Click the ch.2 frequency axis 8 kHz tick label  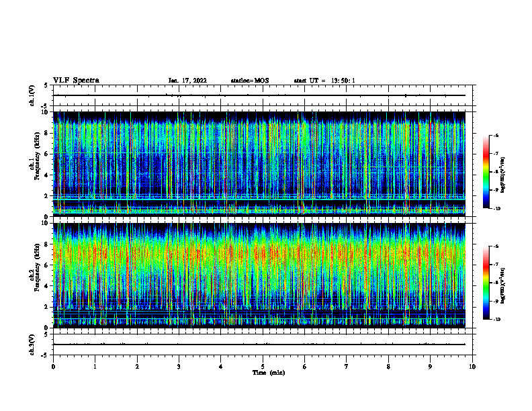pyautogui.click(x=46, y=244)
